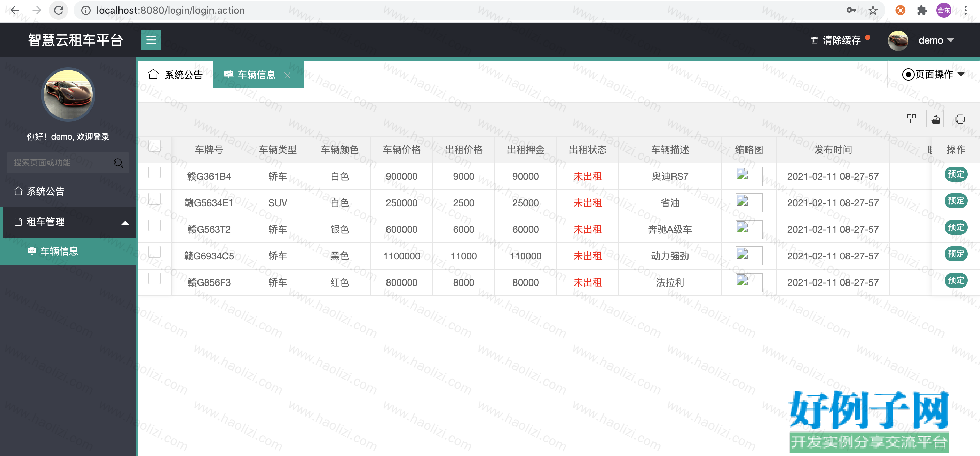Click the 奔驰A级车 description cell
This screenshot has width=980, height=456.
669,230
